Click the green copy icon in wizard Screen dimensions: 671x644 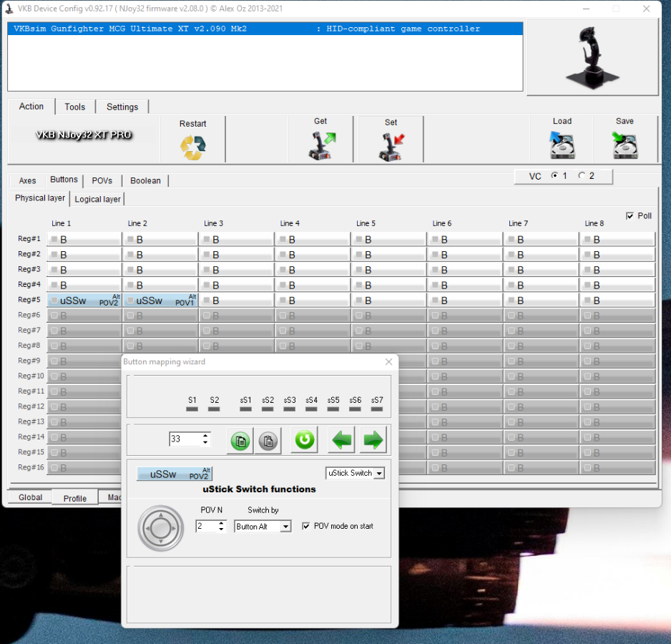click(x=240, y=440)
